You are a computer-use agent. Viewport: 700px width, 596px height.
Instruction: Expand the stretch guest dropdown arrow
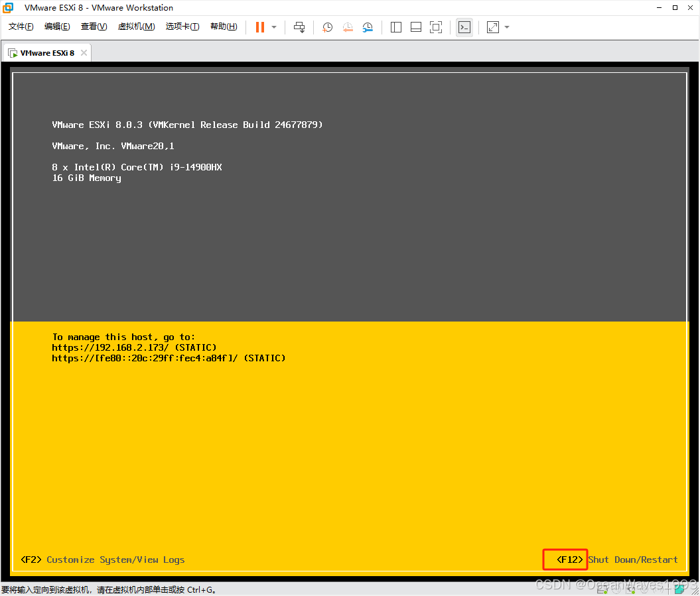(x=507, y=27)
